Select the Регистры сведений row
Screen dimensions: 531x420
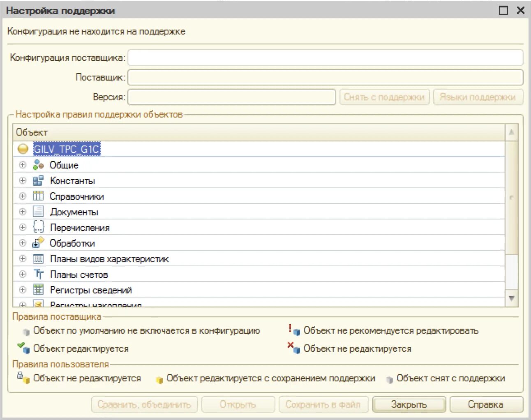point(259,290)
